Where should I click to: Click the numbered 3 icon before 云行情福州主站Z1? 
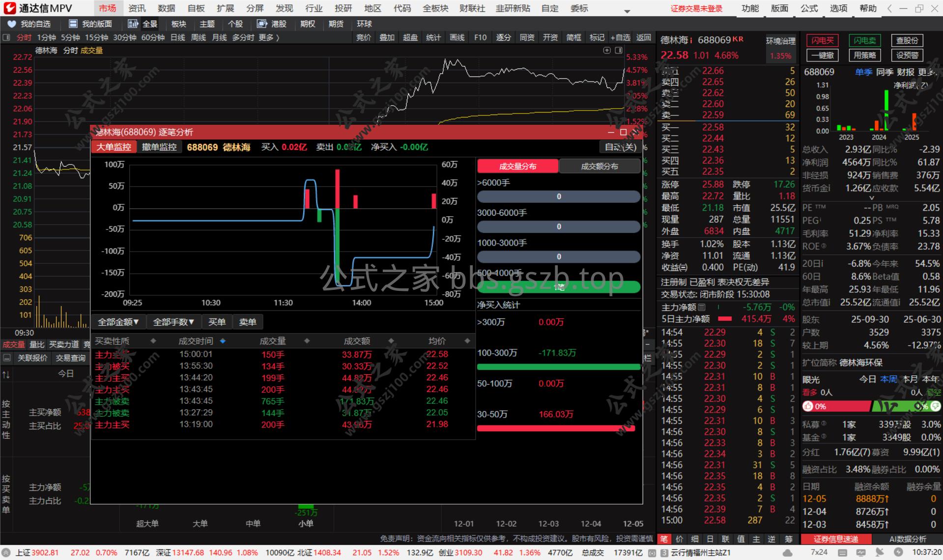point(664,553)
